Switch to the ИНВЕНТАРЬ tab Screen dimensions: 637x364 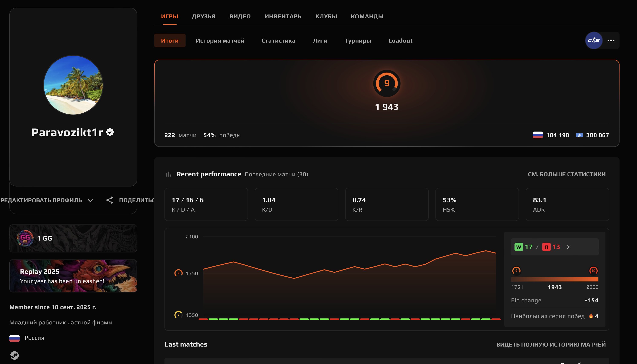pyautogui.click(x=283, y=16)
